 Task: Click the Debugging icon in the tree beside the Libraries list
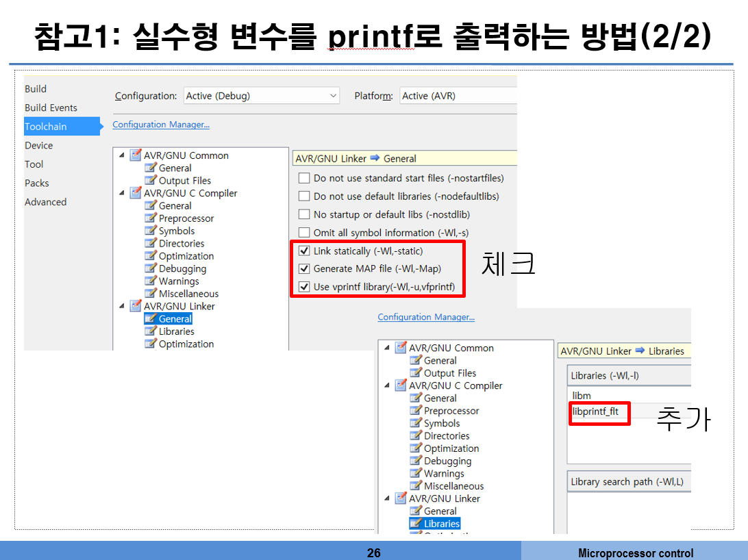[x=416, y=461]
